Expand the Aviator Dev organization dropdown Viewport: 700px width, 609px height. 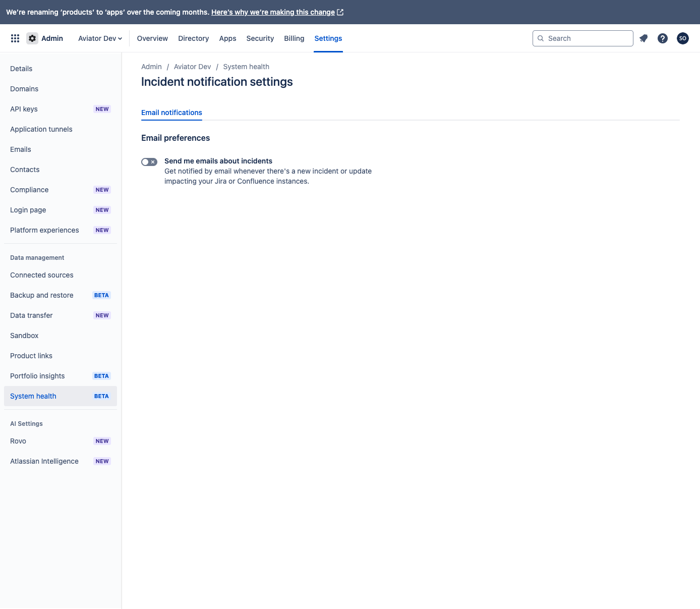[100, 38]
